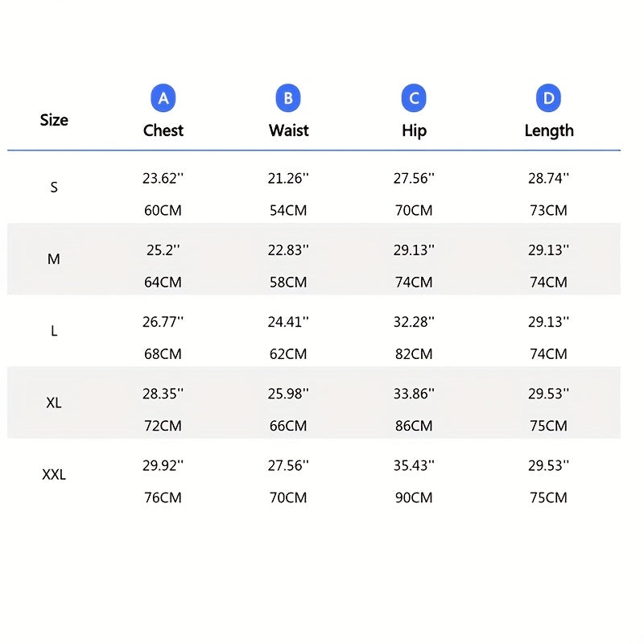The image size is (644, 644).
Task: Click the Chest column header
Action: [x=163, y=130]
